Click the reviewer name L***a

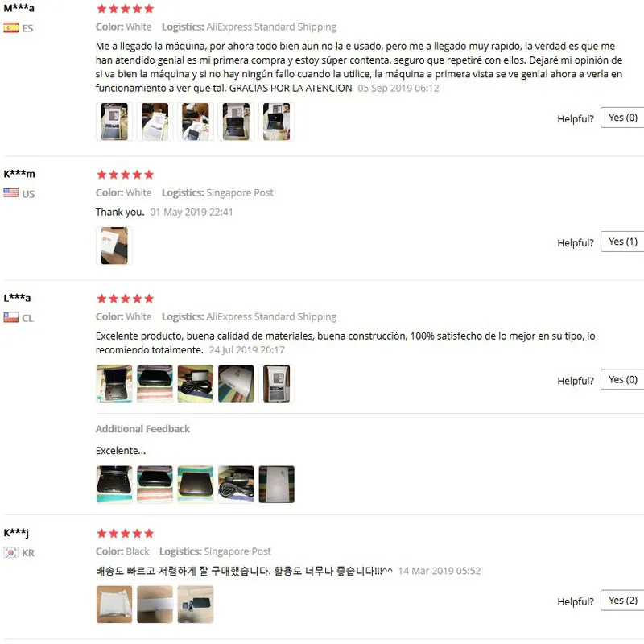(17, 298)
